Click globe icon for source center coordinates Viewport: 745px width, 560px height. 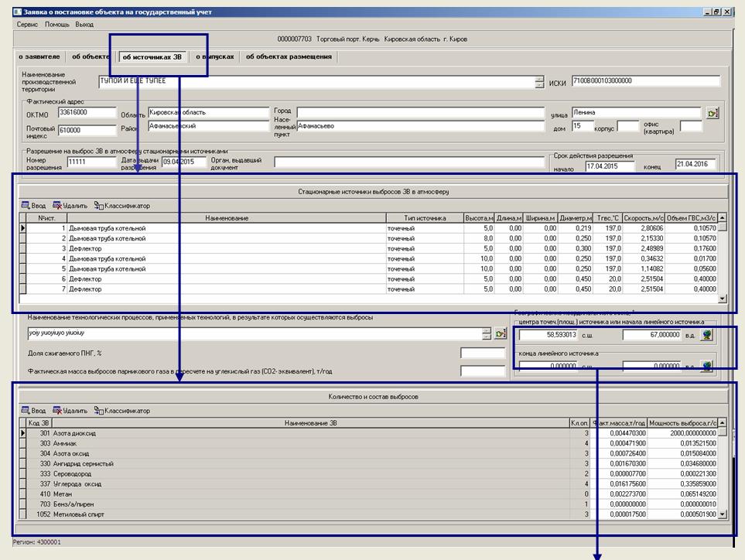706,336
